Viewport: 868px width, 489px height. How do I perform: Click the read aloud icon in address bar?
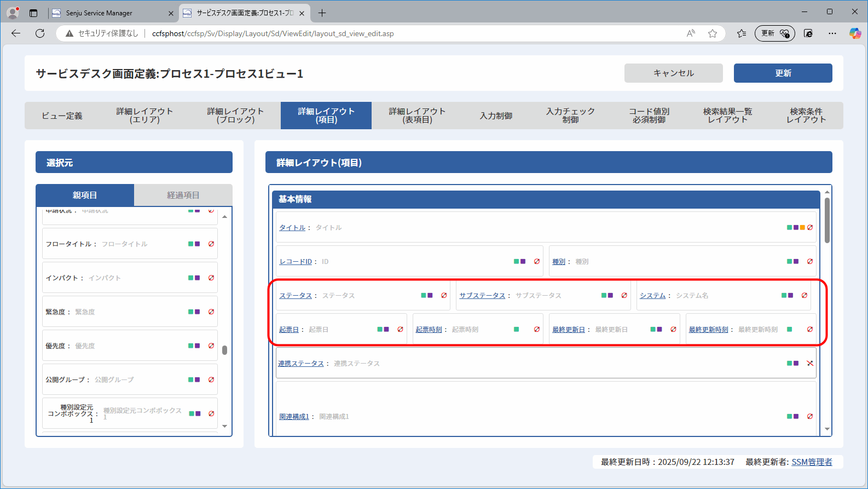(691, 33)
